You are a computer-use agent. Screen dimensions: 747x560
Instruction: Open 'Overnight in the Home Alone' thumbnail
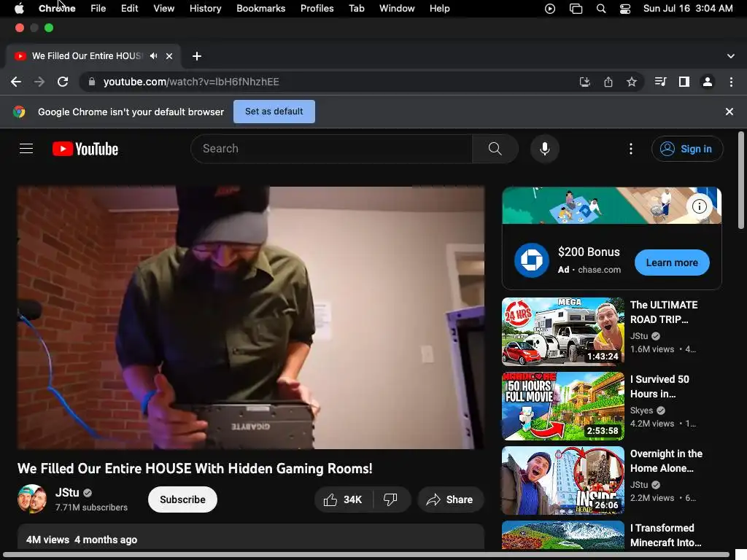562,480
